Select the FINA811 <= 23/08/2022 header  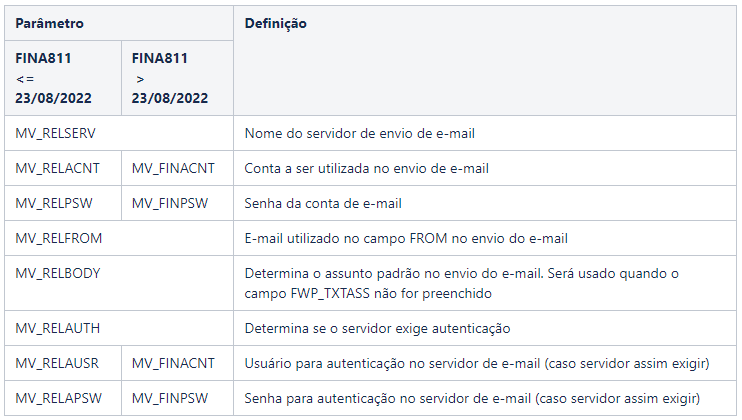pyautogui.click(x=63, y=78)
